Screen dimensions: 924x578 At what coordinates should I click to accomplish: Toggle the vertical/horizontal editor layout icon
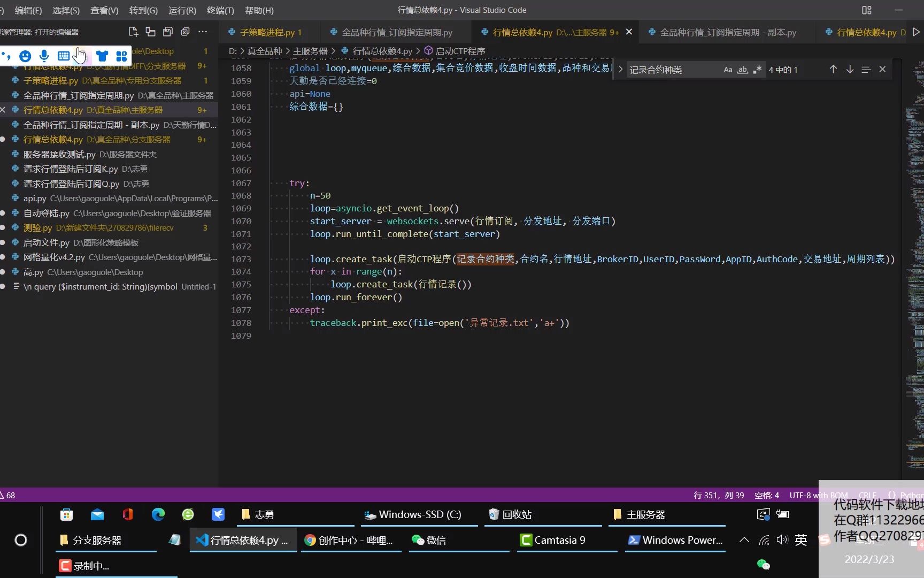tap(151, 32)
